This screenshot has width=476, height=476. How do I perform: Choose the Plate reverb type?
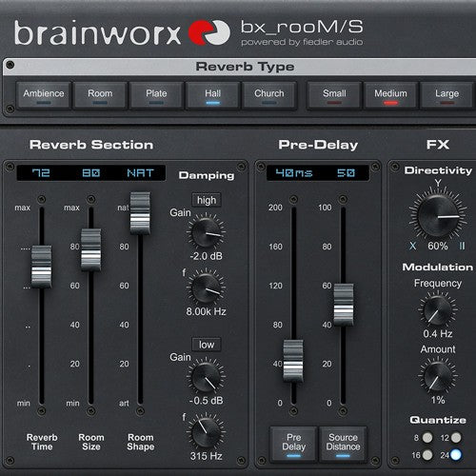coord(156,95)
